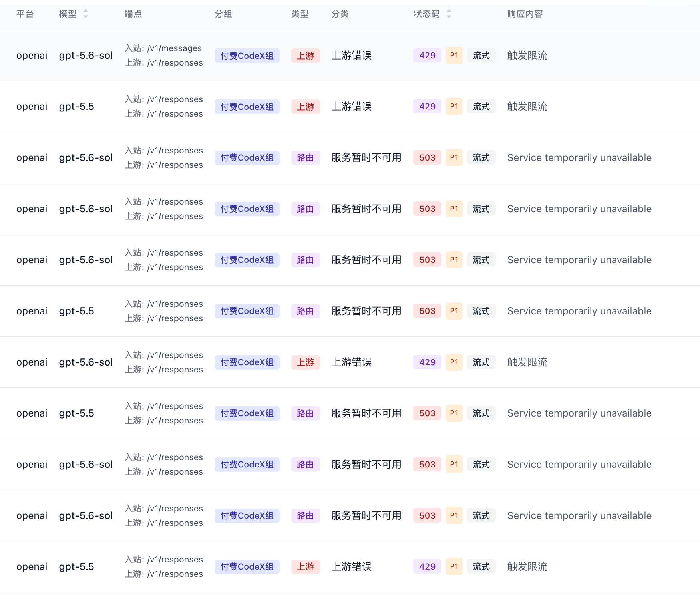Click the 类型 column header

(300, 14)
